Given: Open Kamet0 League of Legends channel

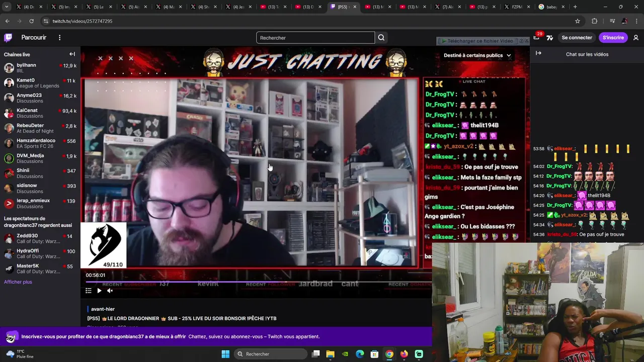Looking at the screenshot, I should tap(40, 83).
